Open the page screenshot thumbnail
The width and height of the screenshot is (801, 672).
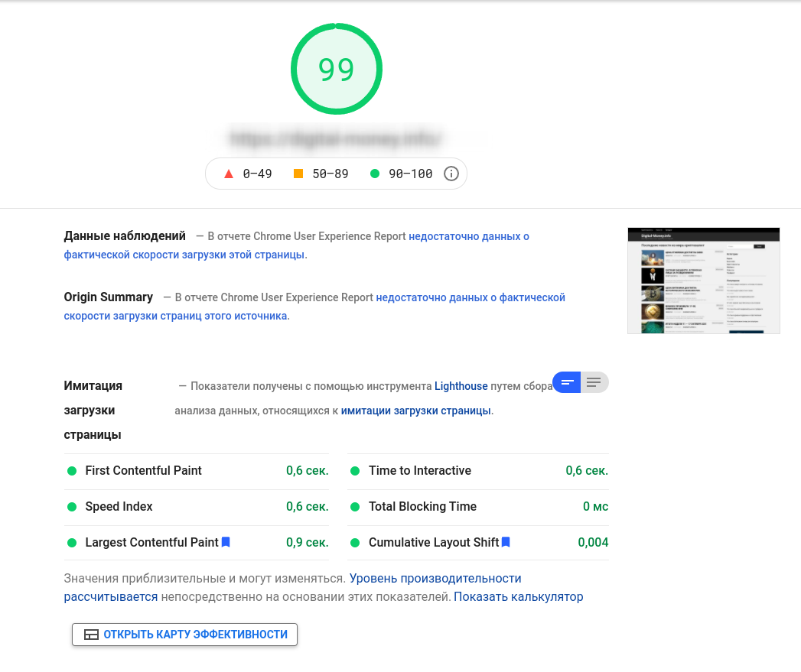[x=703, y=281]
